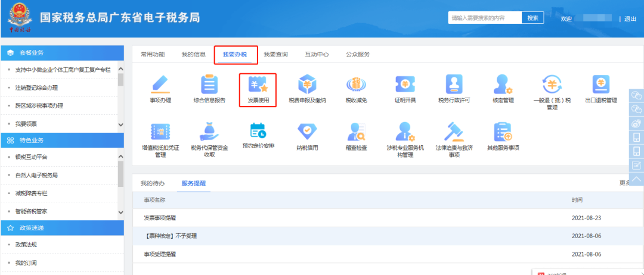Switch to the 常用功能 tab
Image resolution: width=644 pixels, height=275 pixels.
coord(153,54)
